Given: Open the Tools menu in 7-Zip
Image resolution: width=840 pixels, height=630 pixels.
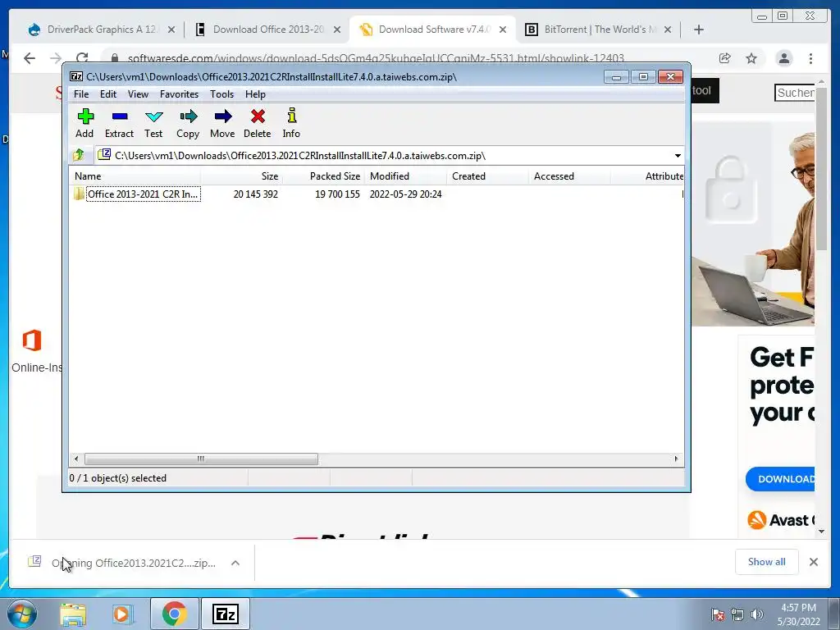Looking at the screenshot, I should 221,94.
